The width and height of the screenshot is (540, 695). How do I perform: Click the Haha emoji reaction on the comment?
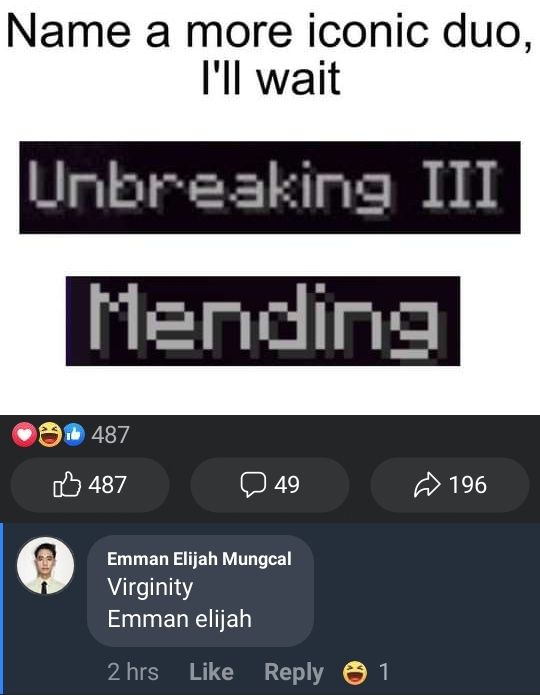355,672
